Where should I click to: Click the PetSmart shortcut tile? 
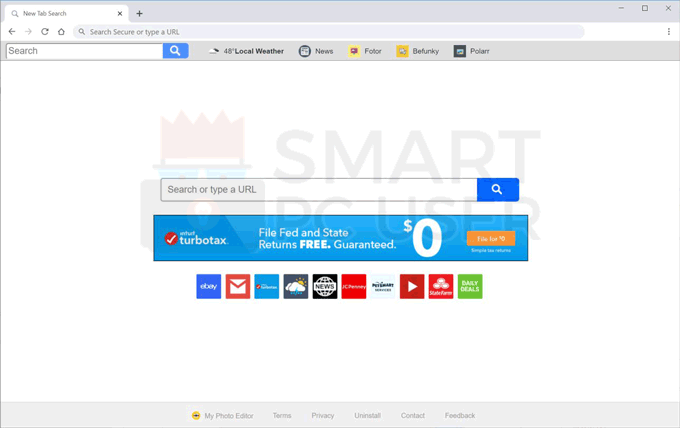(x=383, y=286)
